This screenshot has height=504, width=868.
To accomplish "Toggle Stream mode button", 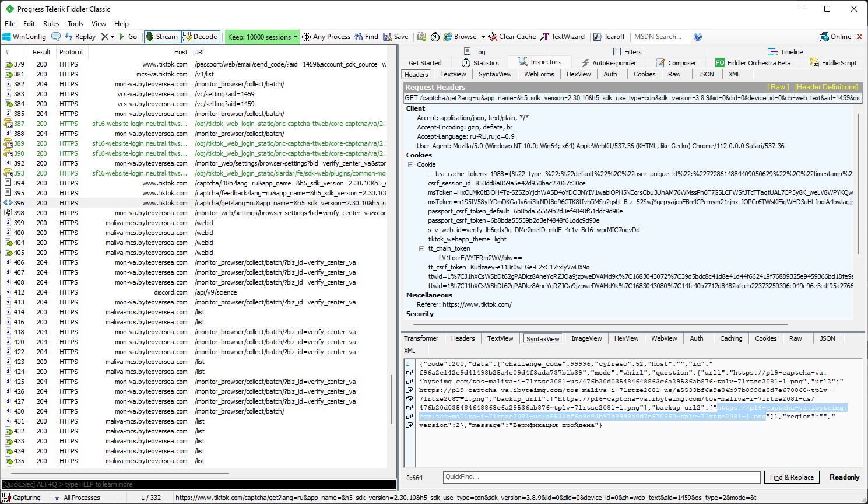I will [x=162, y=37].
